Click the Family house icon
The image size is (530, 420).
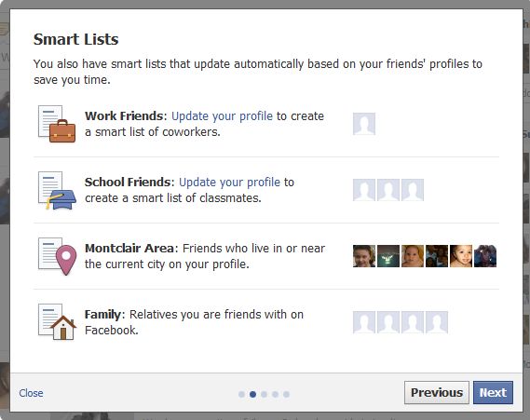[57, 323]
